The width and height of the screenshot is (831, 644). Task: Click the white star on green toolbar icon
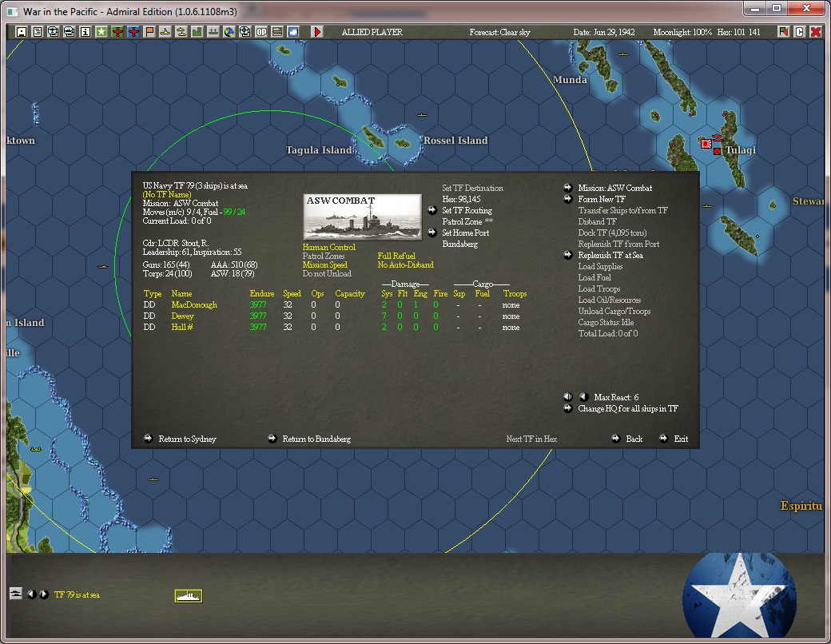tap(101, 32)
